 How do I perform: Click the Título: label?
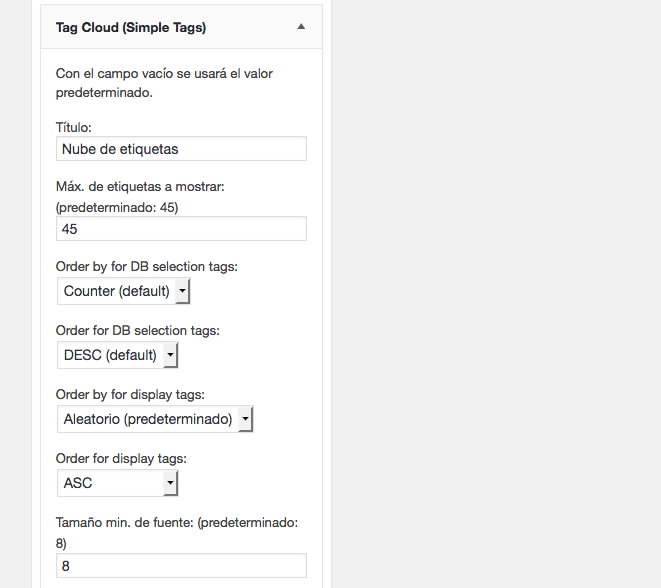pos(74,127)
